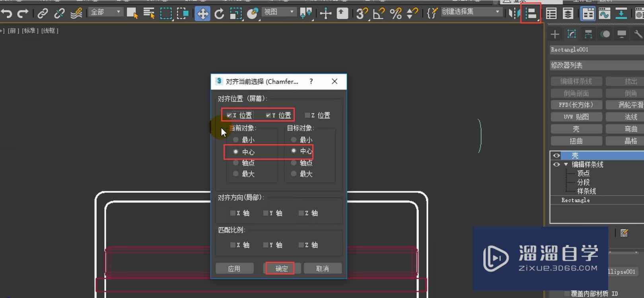Select 最小 under 当前对象
644x298 pixels.
coord(236,139)
